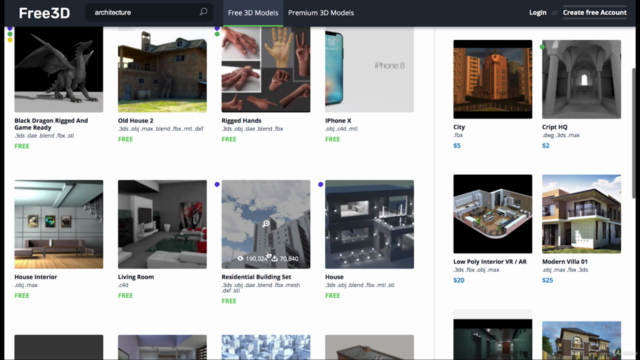Click the Residential Building Set title
Viewport: 640px width, 360px height.
(256, 277)
